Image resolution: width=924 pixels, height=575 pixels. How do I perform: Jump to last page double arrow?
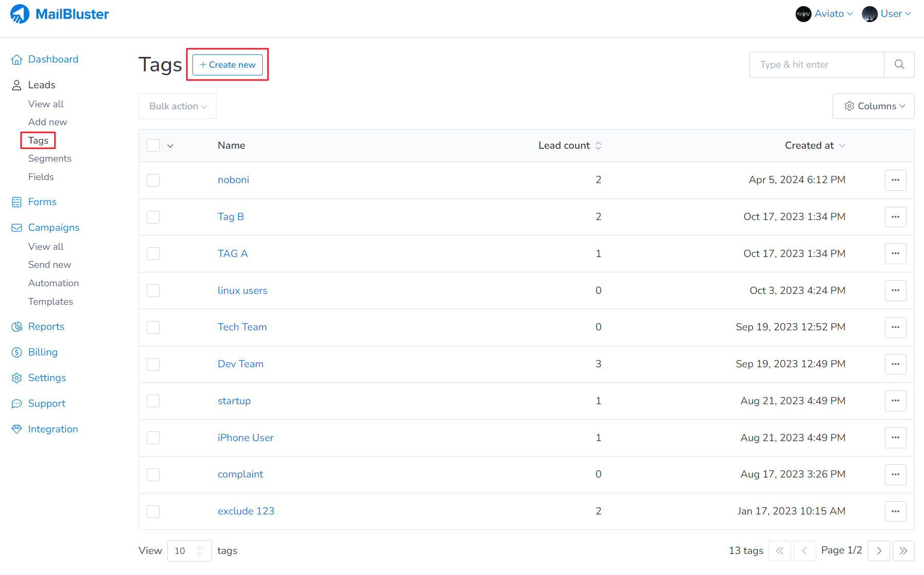(903, 551)
